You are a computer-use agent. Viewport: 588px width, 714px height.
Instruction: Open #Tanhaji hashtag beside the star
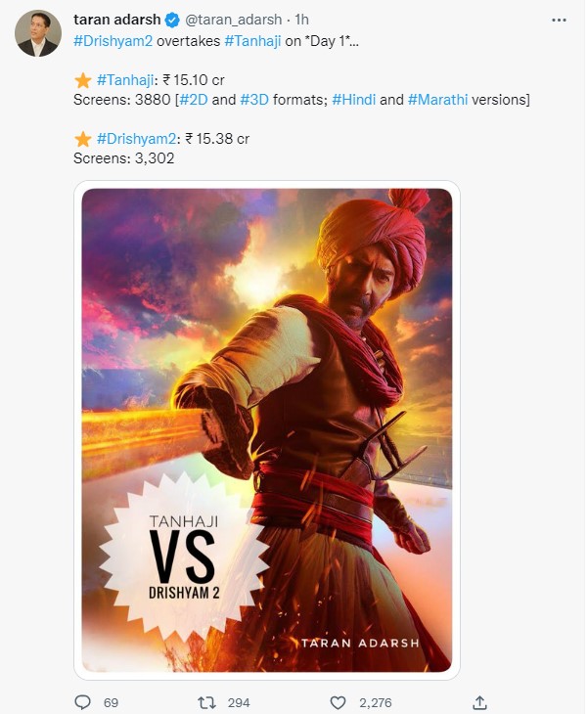pos(125,80)
